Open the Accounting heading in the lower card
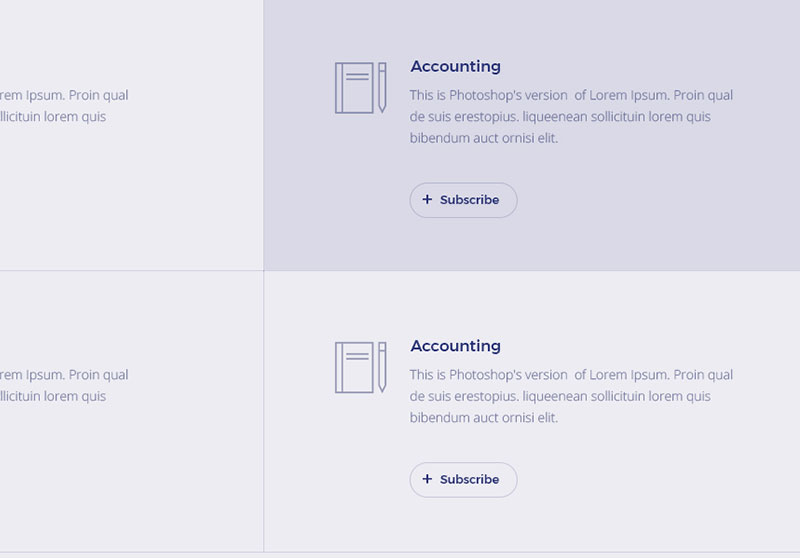The image size is (800, 558). [x=455, y=346]
